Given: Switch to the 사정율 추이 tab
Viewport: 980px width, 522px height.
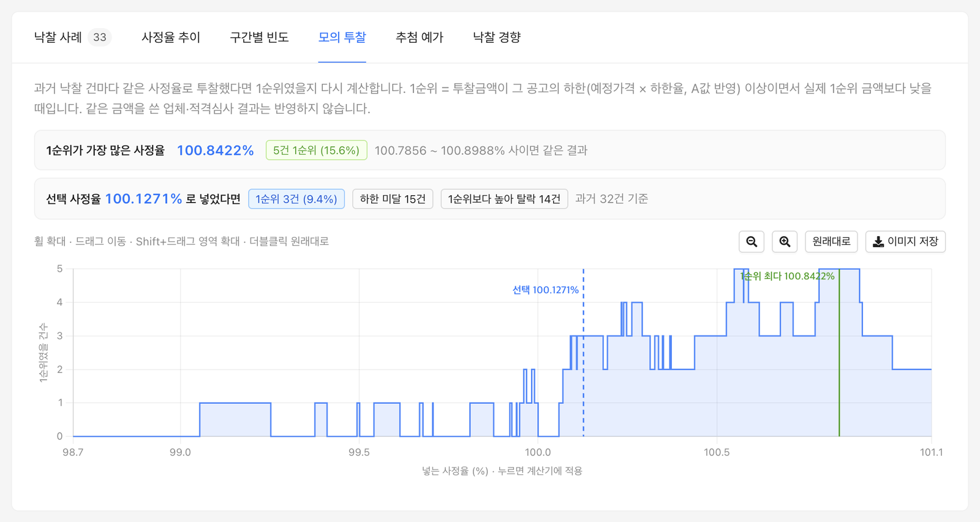Looking at the screenshot, I should click(x=171, y=37).
